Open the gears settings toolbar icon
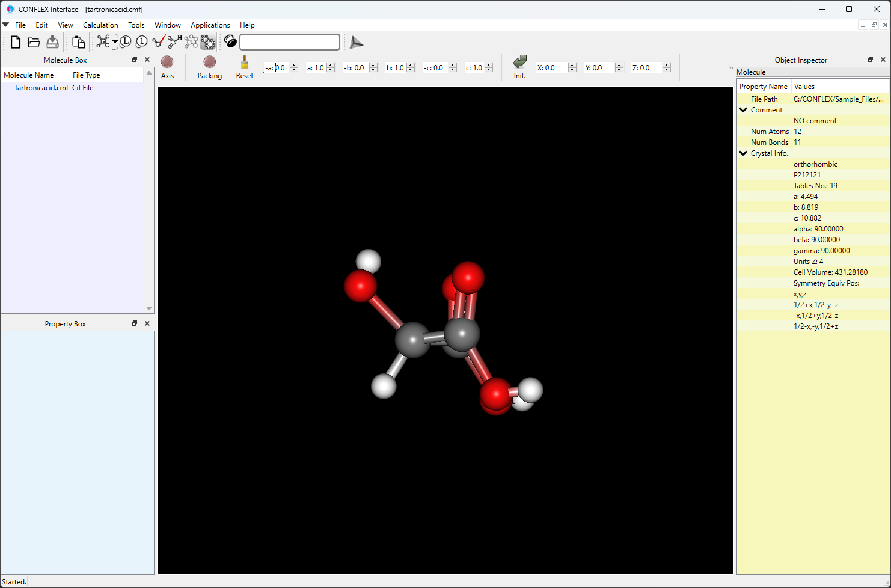The width and height of the screenshot is (891, 588). click(207, 42)
